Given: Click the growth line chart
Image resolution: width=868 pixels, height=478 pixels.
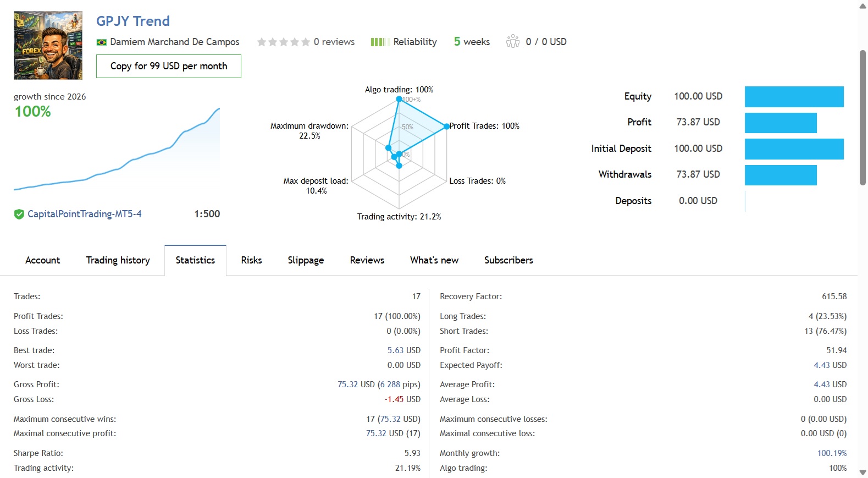Looking at the screenshot, I should point(117,154).
